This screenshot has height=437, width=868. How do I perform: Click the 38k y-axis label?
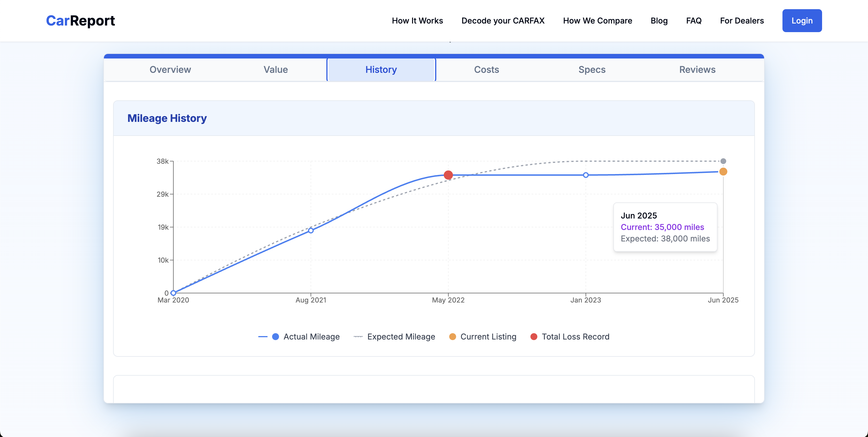[162, 161]
